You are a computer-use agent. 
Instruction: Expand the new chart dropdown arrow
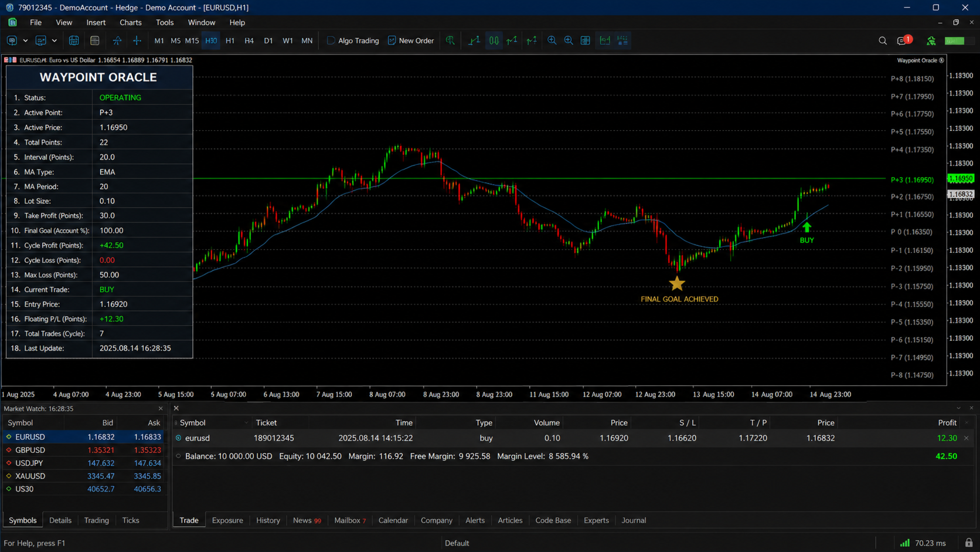pyautogui.click(x=25, y=40)
